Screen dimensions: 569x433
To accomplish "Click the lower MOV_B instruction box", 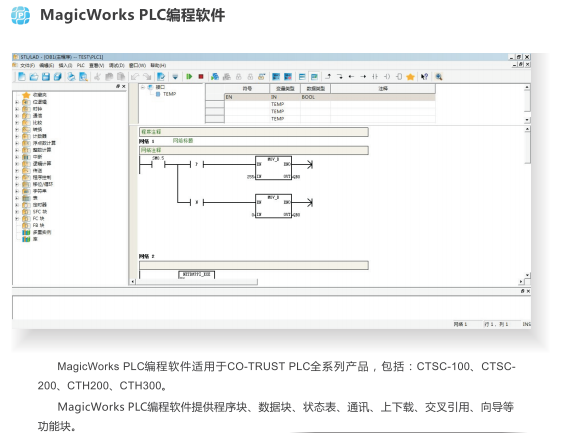I will pyautogui.click(x=273, y=206).
